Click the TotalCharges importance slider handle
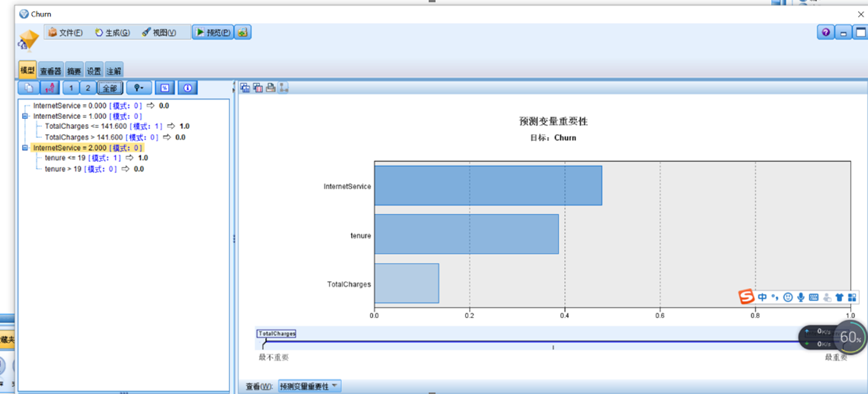Viewport: 868px width, 394px height. click(x=276, y=334)
